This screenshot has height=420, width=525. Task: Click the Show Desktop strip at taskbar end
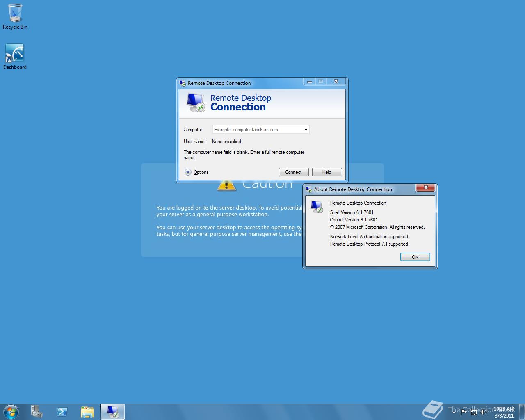click(x=522, y=412)
